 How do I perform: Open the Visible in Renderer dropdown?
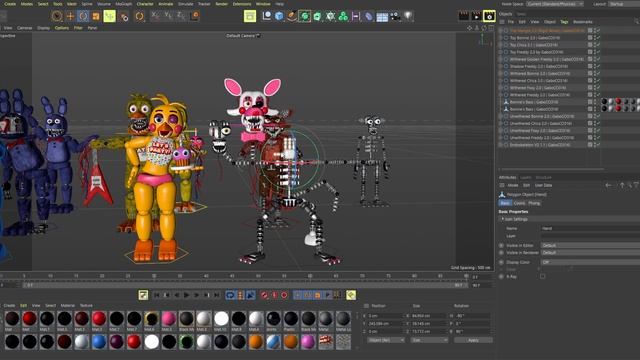tap(590, 253)
